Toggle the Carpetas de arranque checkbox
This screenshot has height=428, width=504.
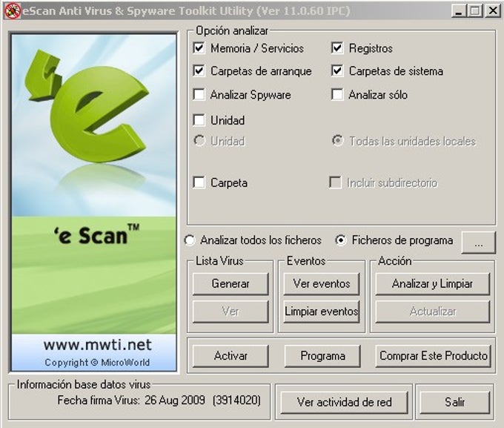pos(199,70)
